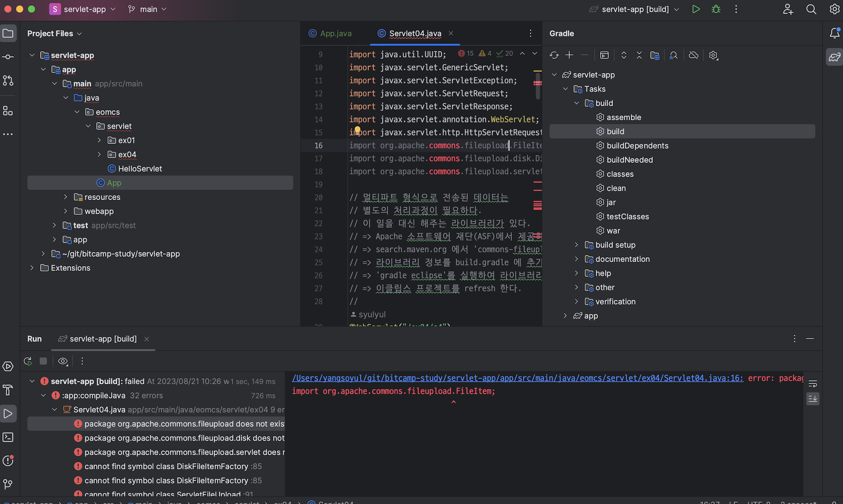Expand the build setup Gradle tasks
The image size is (843, 504).
point(576,245)
